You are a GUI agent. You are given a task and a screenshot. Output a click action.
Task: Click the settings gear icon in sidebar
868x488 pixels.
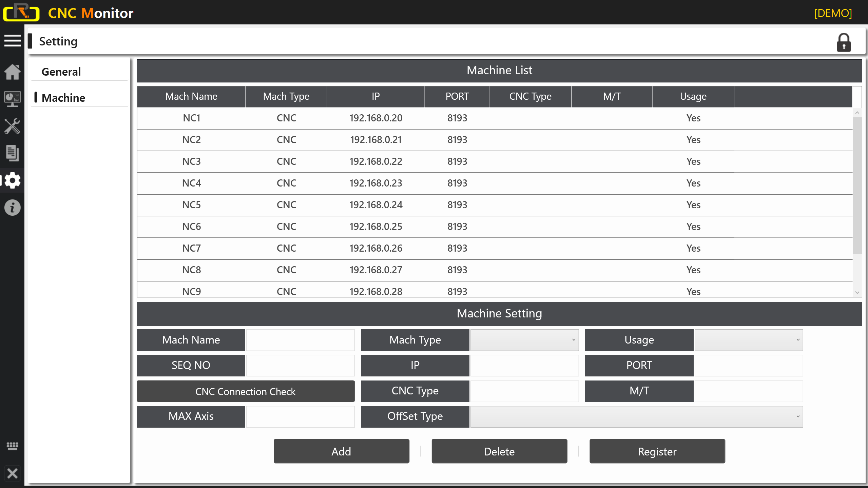[12, 180]
